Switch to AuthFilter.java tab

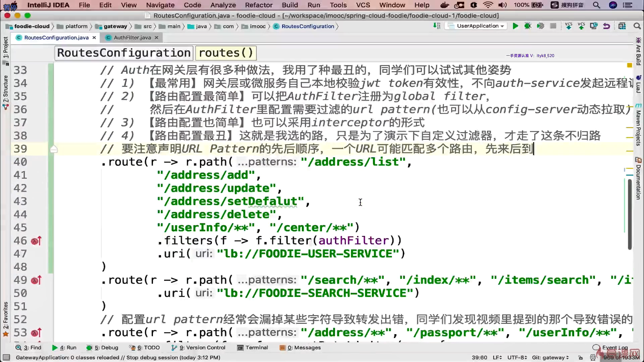click(x=132, y=38)
